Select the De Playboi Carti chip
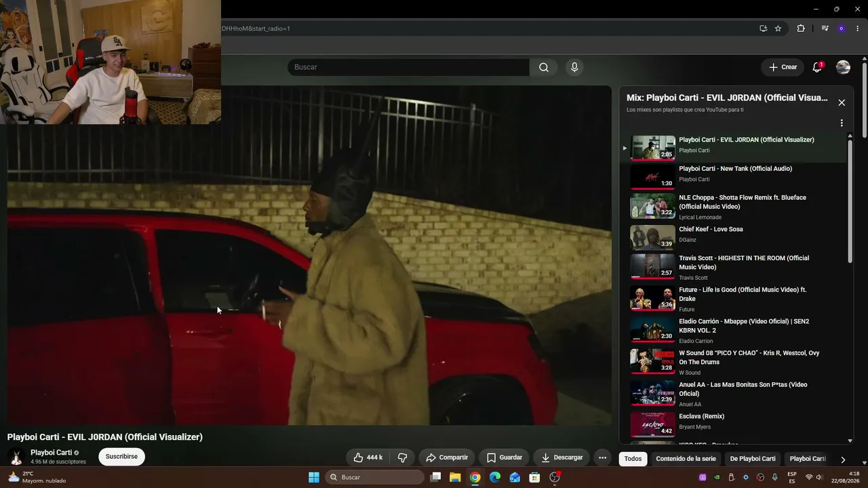The image size is (868, 488). tap(753, 459)
